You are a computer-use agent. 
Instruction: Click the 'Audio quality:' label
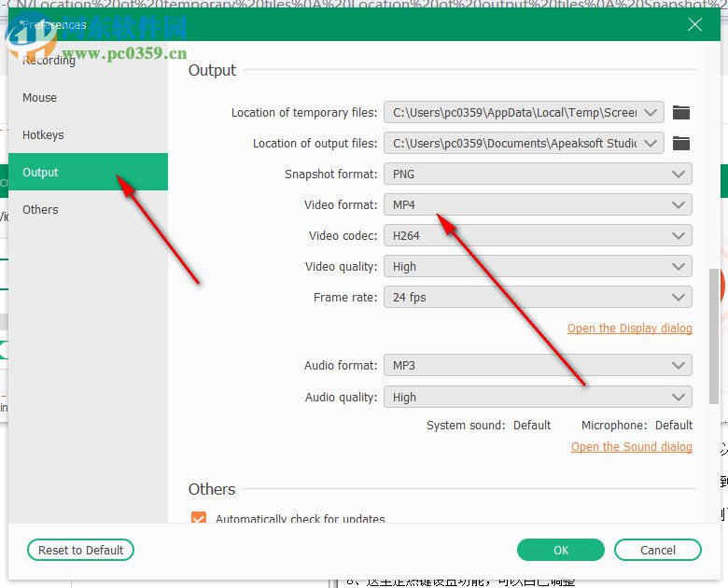(342, 397)
